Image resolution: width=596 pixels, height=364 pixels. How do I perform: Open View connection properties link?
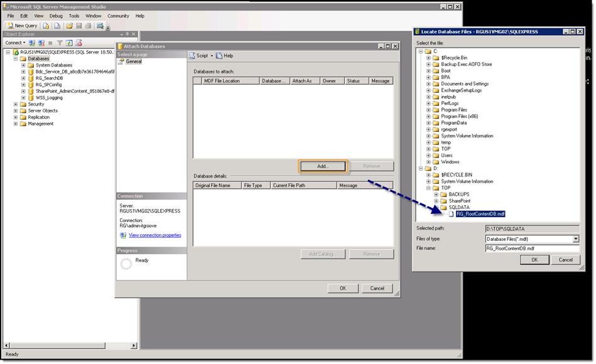[x=154, y=235]
